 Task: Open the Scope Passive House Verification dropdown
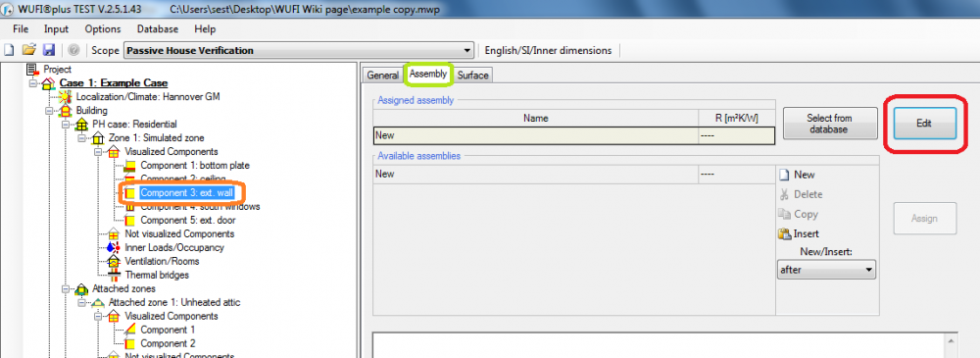click(x=299, y=51)
